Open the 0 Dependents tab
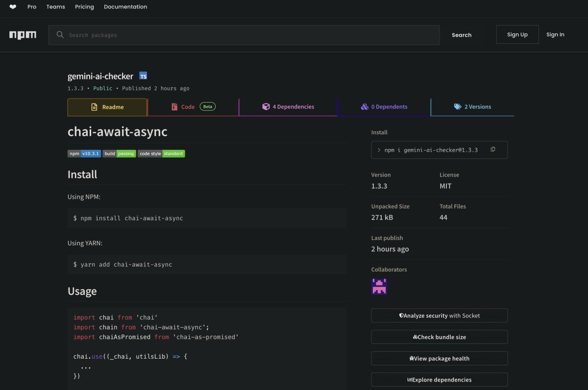The width and height of the screenshot is (588, 390). click(x=384, y=107)
